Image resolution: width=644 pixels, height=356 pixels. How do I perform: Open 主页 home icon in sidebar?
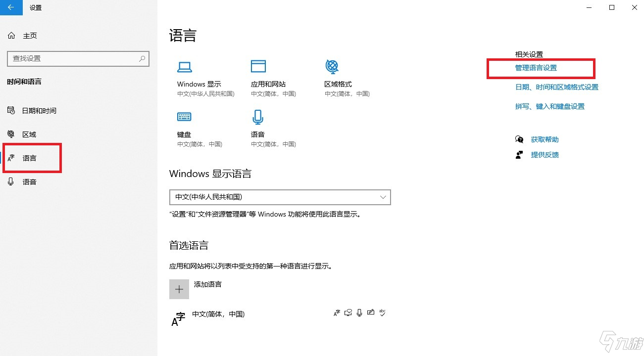pos(11,36)
